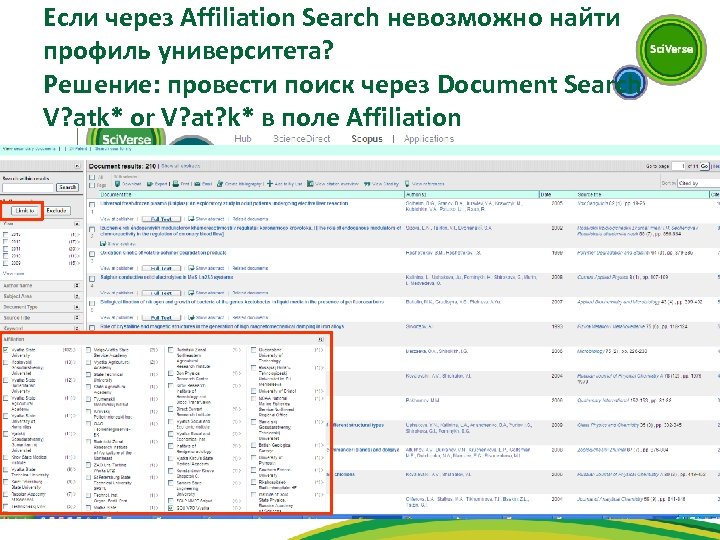The width and height of the screenshot is (720, 540).
Task: Click the Go to page number field
Action: [678, 166]
